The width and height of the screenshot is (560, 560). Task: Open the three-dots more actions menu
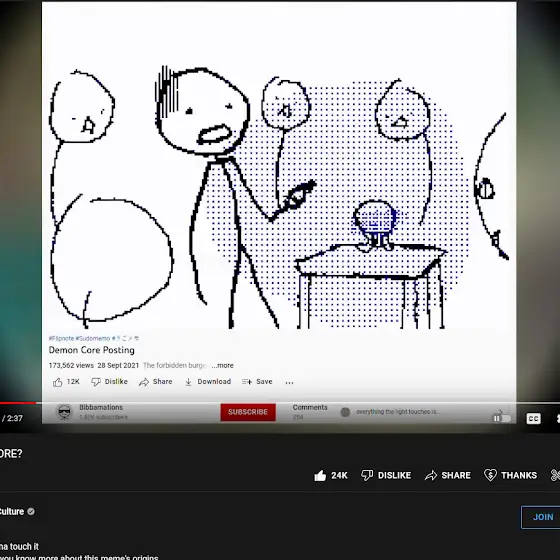click(x=289, y=382)
